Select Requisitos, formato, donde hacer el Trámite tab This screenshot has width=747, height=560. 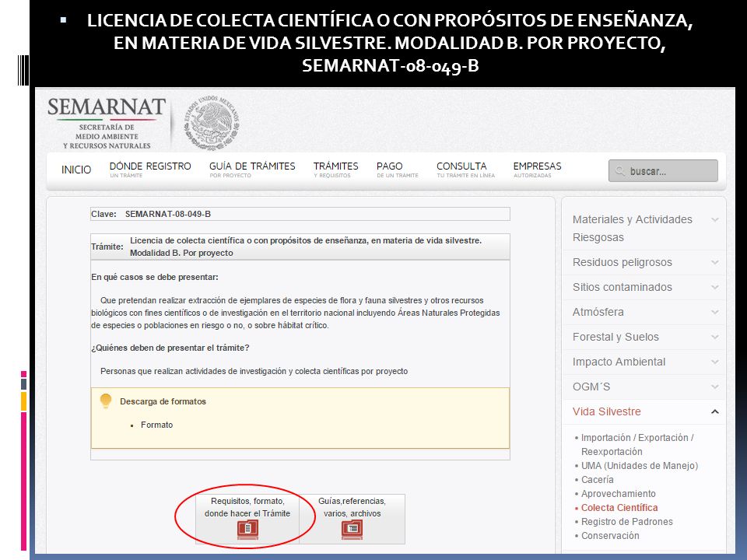click(x=247, y=519)
